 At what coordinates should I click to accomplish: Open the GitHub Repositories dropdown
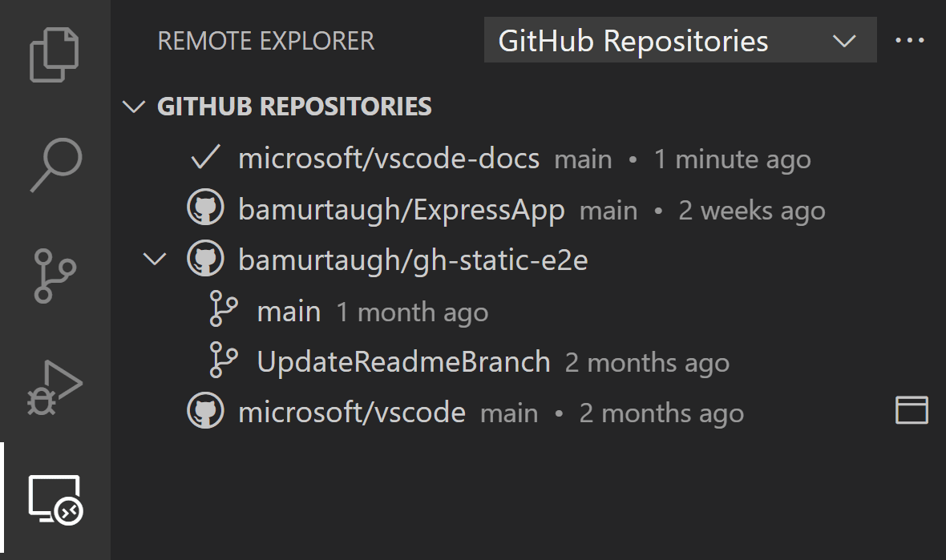(678, 39)
